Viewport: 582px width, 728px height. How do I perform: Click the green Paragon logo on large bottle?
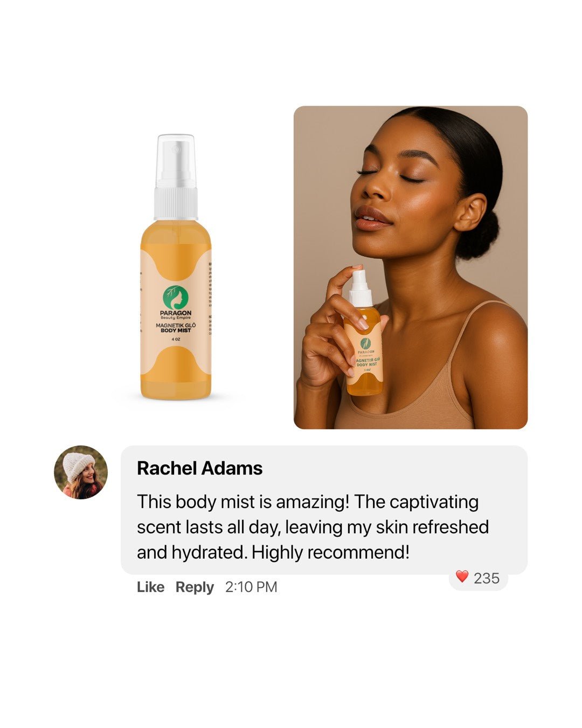point(176,298)
